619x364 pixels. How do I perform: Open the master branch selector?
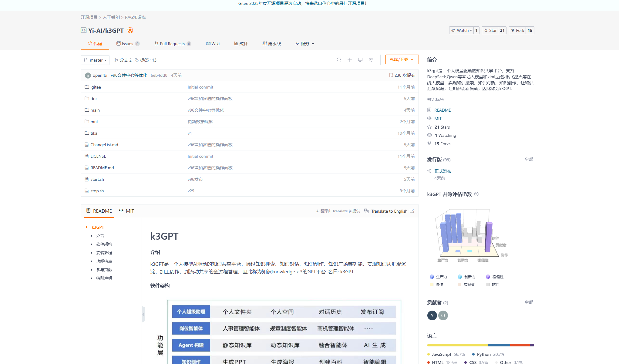95,60
